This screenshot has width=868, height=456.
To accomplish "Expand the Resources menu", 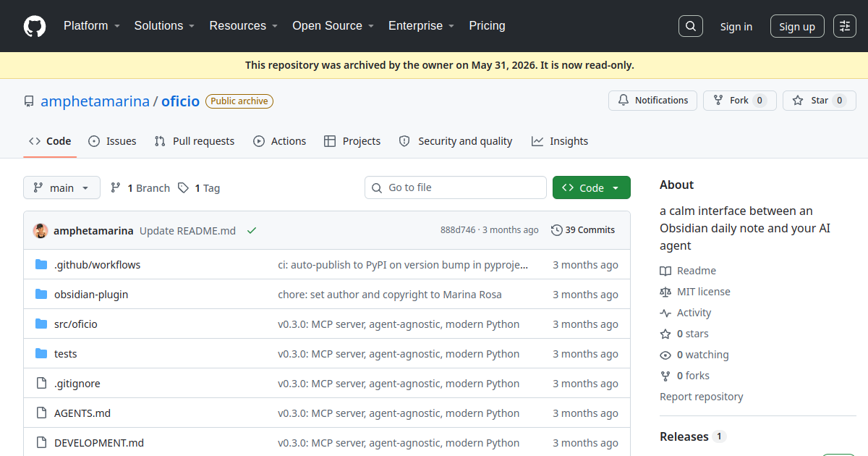I will point(244,25).
